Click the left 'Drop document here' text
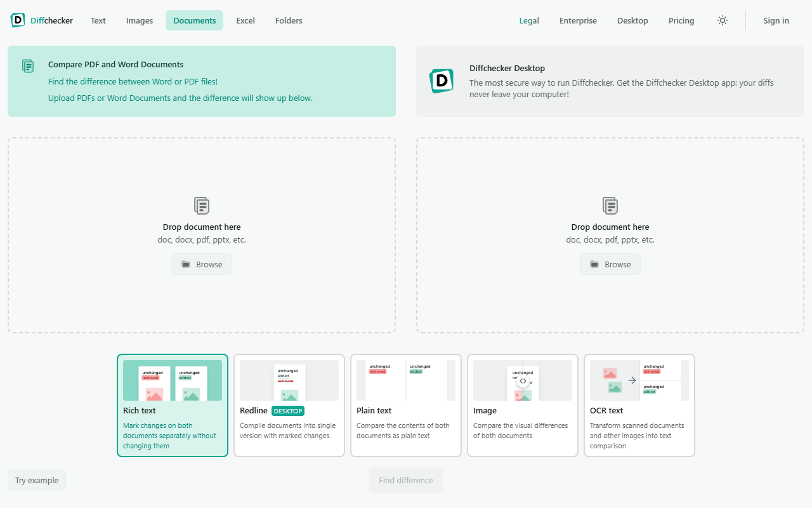The height and width of the screenshot is (508, 812). click(202, 227)
